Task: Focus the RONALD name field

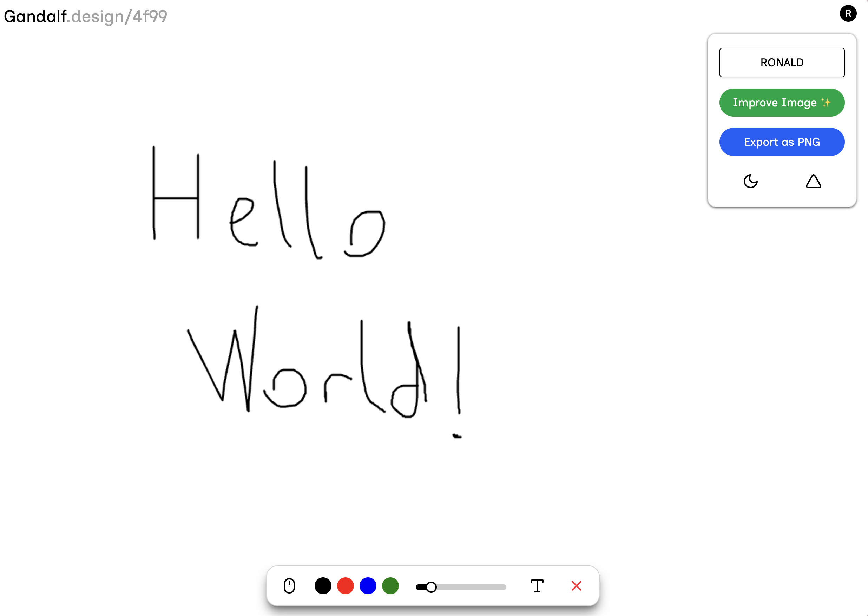Action: tap(782, 63)
